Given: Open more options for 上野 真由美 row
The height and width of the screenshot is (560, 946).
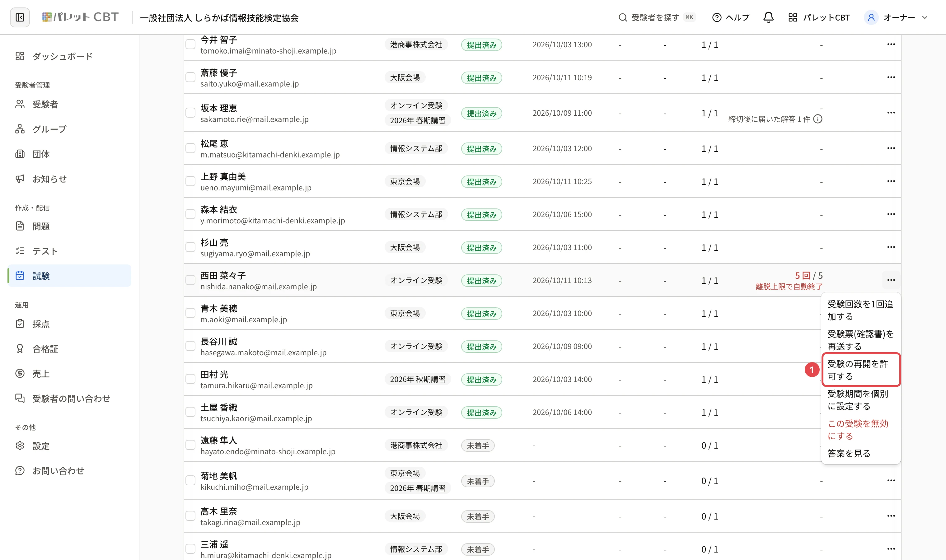Looking at the screenshot, I should click(891, 181).
